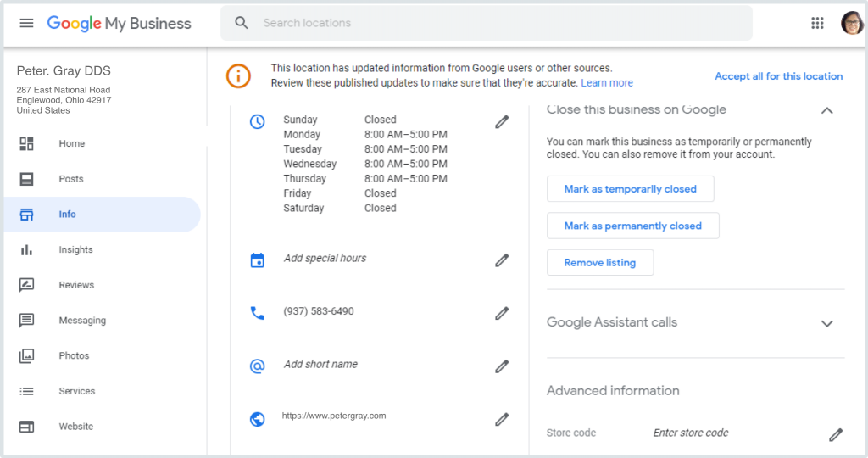Select Messaging in the sidebar
Image resolution: width=868 pixels, height=458 pixels.
[82, 321]
